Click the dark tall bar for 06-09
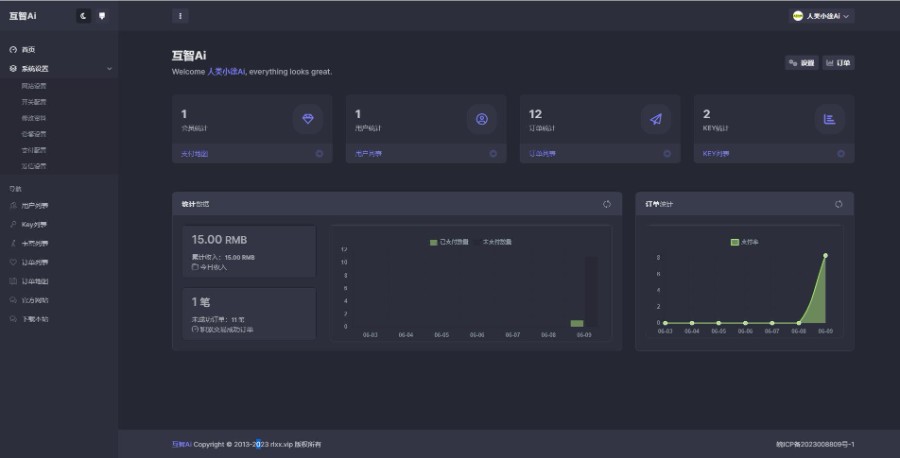The image size is (900, 458). (x=591, y=292)
